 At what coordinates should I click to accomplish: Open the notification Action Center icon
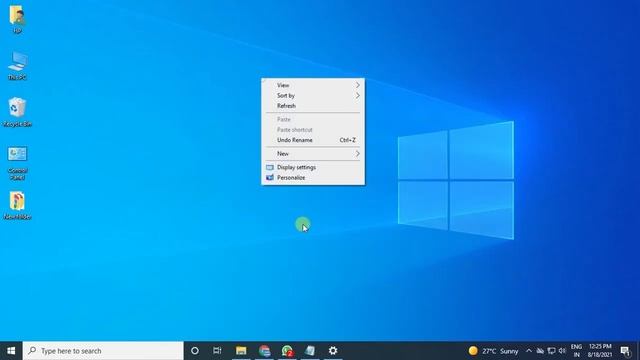coord(625,351)
